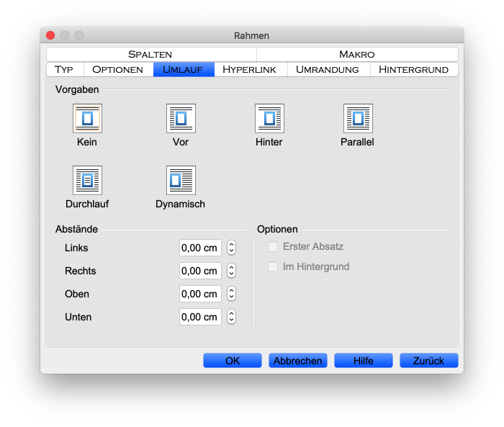Choose the Vor wrap preset icon
This screenshot has height=427, width=504.
tap(181, 118)
